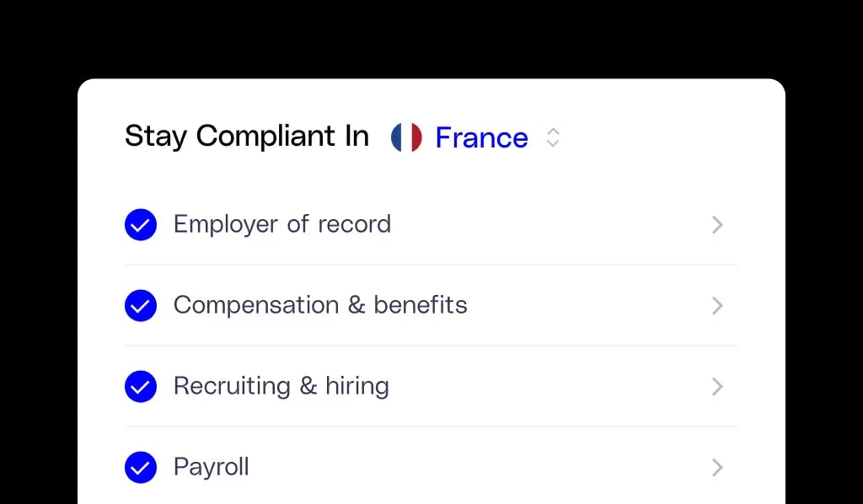Expand Payroll with its right chevron
The height and width of the screenshot is (504, 863).
tap(716, 467)
